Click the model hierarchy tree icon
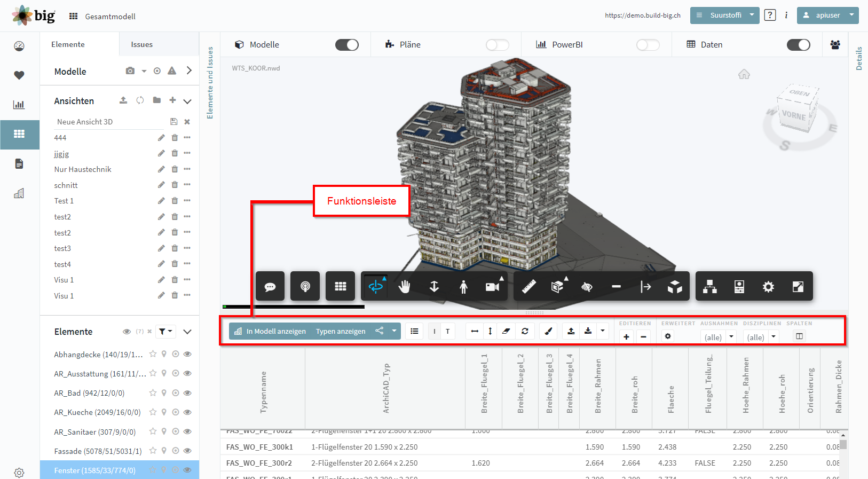The height and width of the screenshot is (479, 868). (x=710, y=287)
